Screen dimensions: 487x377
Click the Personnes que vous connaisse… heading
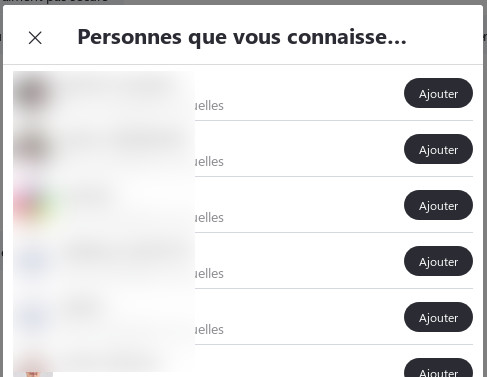coord(242,37)
